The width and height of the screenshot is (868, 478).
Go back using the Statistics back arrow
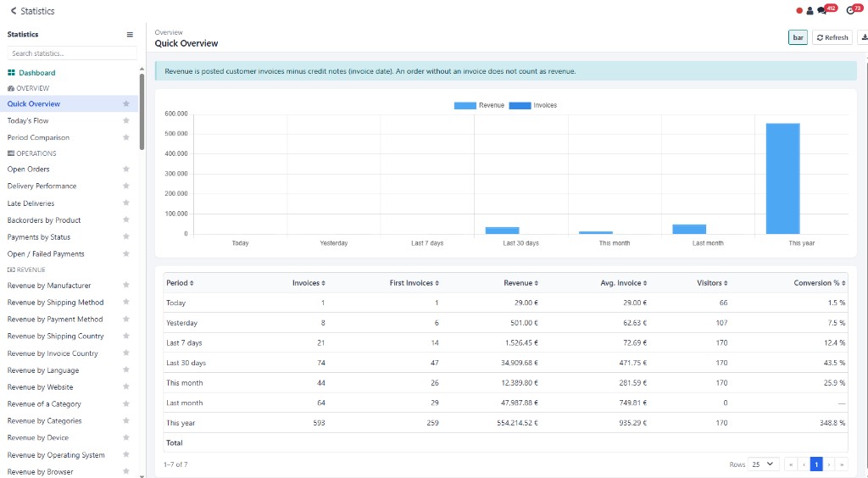click(x=14, y=10)
